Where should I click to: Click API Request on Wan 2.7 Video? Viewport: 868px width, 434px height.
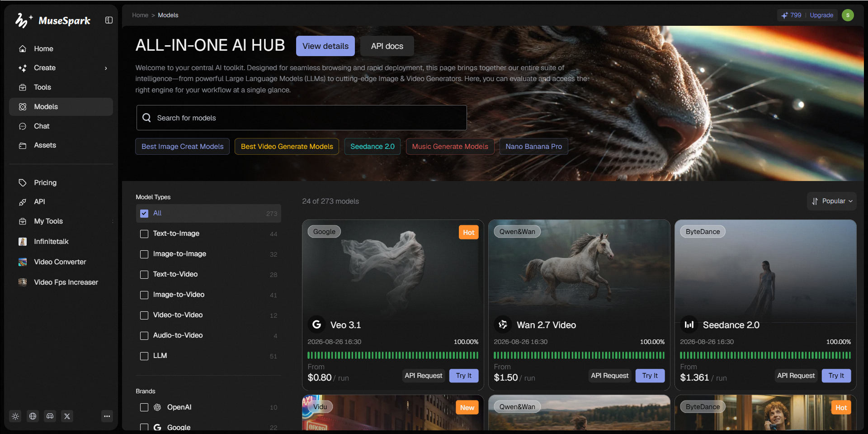point(609,376)
